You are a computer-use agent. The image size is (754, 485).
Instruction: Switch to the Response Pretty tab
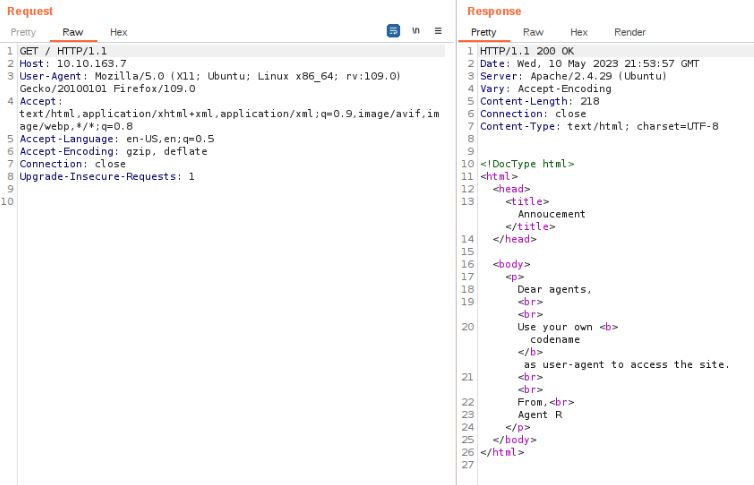tap(483, 32)
